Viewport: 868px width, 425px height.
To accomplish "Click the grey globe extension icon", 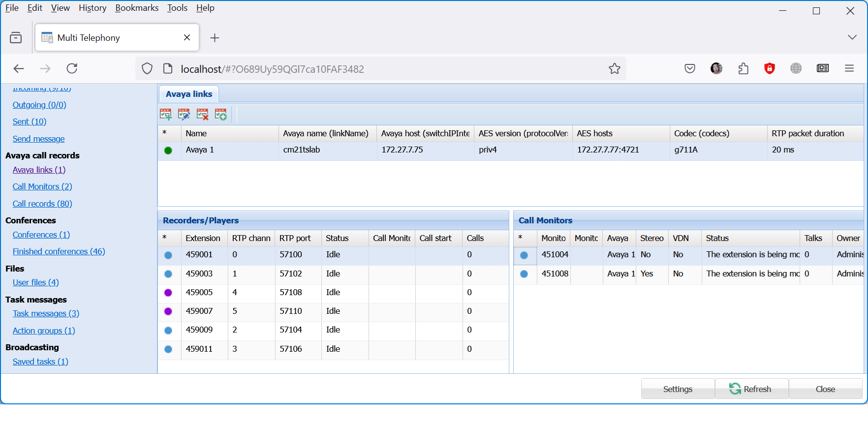I will pyautogui.click(x=796, y=69).
